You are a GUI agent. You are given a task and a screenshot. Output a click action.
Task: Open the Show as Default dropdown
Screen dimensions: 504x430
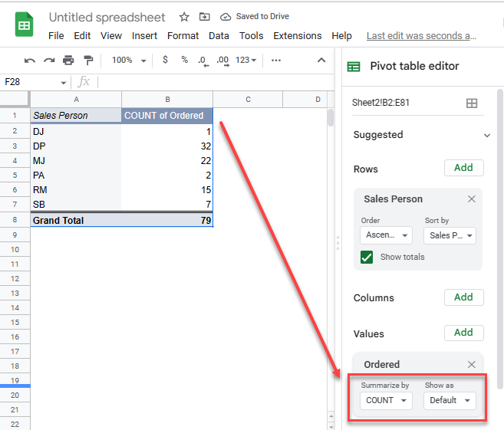[449, 400]
